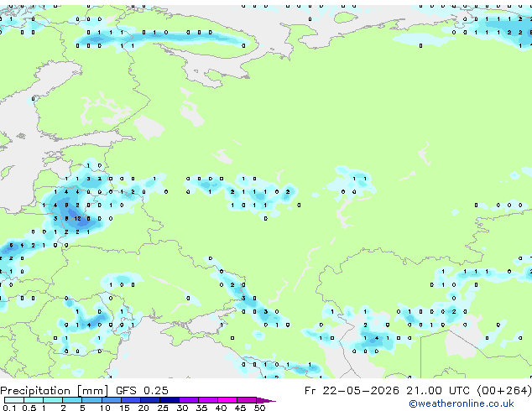Viewport: 532px width, 411px height.
Task: Click the 0.1–0.5 mm legend color swatch
Action: (14, 400)
